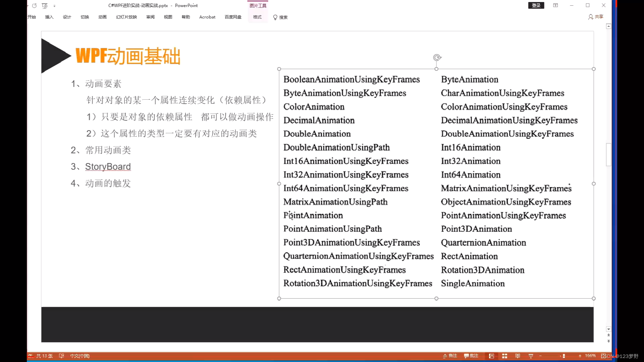Click the text line 1、动画要素
The height and width of the screenshot is (362, 644).
coord(96,84)
